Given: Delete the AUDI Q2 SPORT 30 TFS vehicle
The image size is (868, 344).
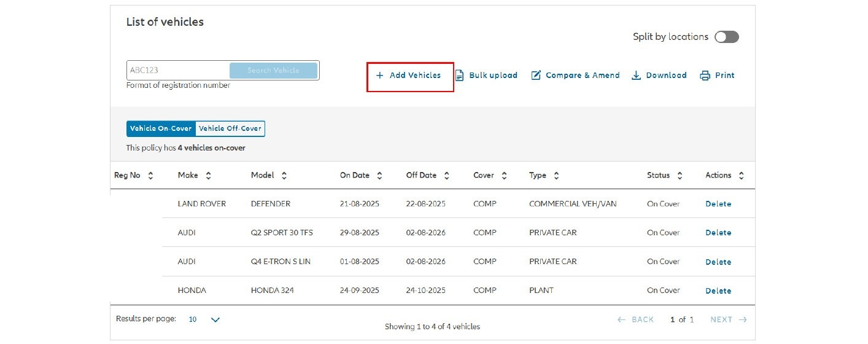Looking at the screenshot, I should 718,233.
